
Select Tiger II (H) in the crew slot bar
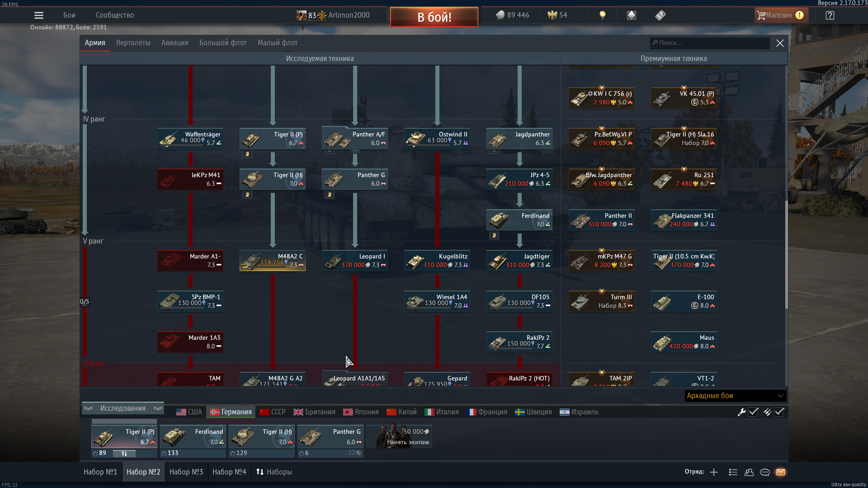(x=262, y=437)
